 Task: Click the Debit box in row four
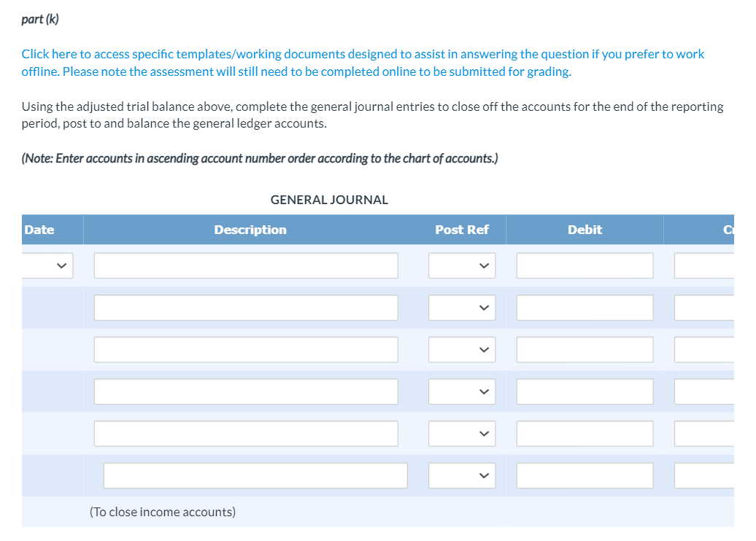point(584,391)
